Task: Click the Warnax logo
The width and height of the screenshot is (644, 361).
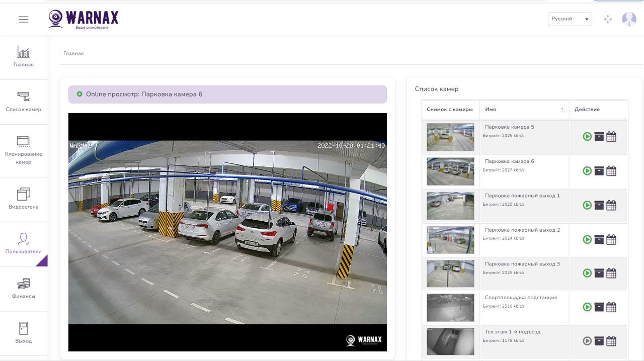Action: [84, 19]
